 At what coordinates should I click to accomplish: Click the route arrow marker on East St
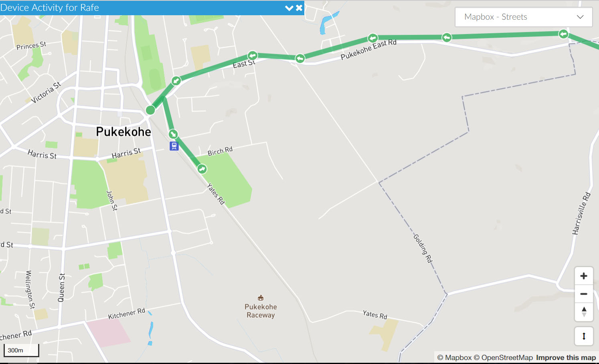coord(252,55)
